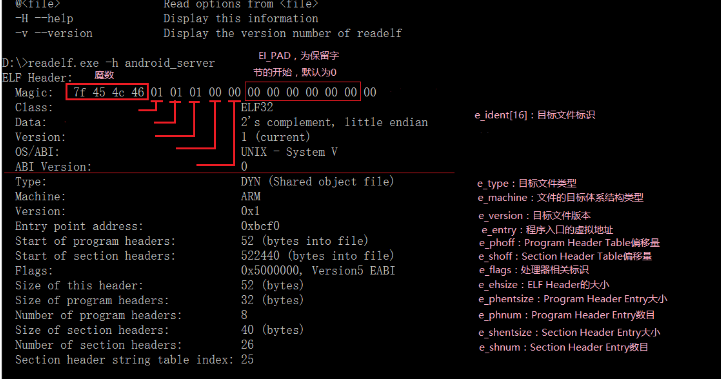
Task: Select 'Section header string table index:' label
Action: click(x=124, y=360)
